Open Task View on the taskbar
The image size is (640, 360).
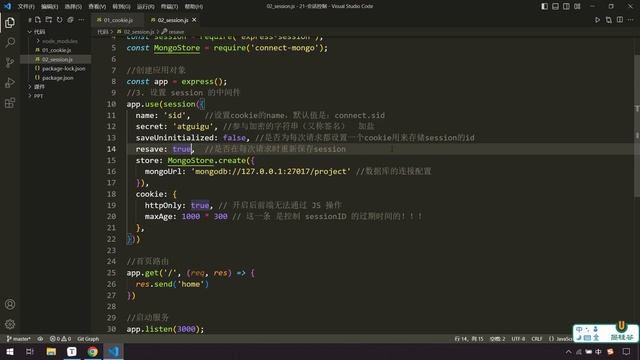pyautogui.click(x=30, y=351)
